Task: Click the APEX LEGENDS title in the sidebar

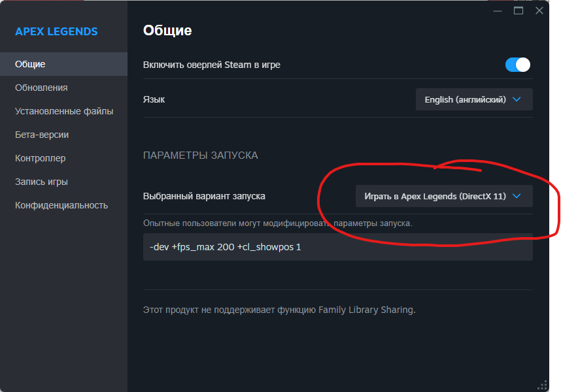Action: (x=56, y=31)
